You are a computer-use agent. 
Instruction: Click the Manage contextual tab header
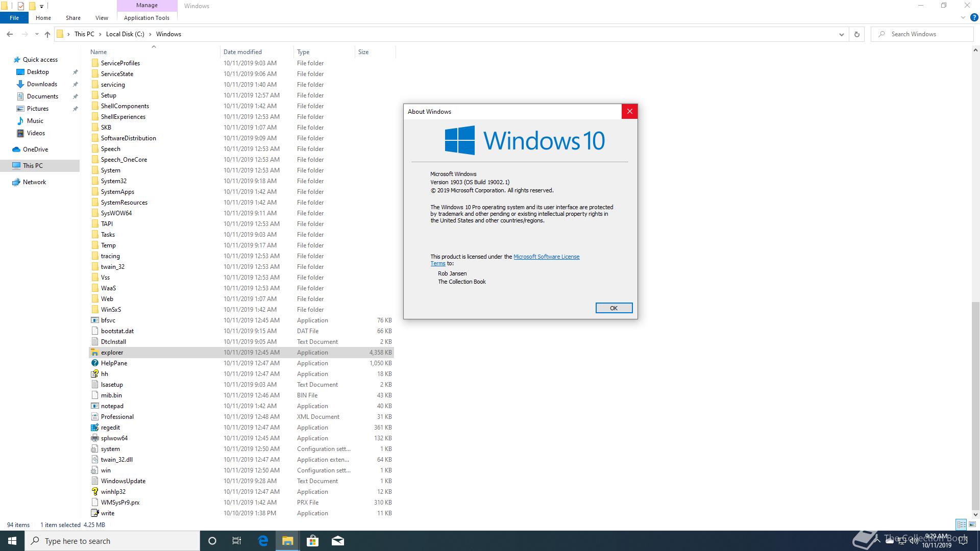coord(146,5)
